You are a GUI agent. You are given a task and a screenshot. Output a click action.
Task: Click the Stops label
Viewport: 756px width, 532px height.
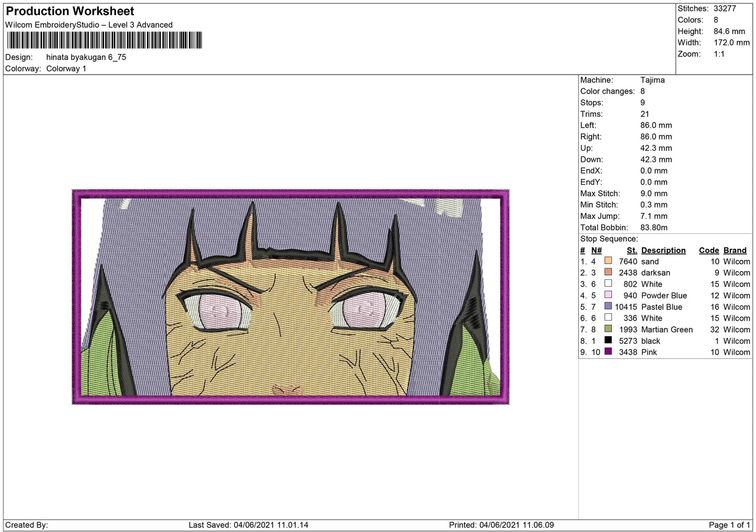coord(592,103)
